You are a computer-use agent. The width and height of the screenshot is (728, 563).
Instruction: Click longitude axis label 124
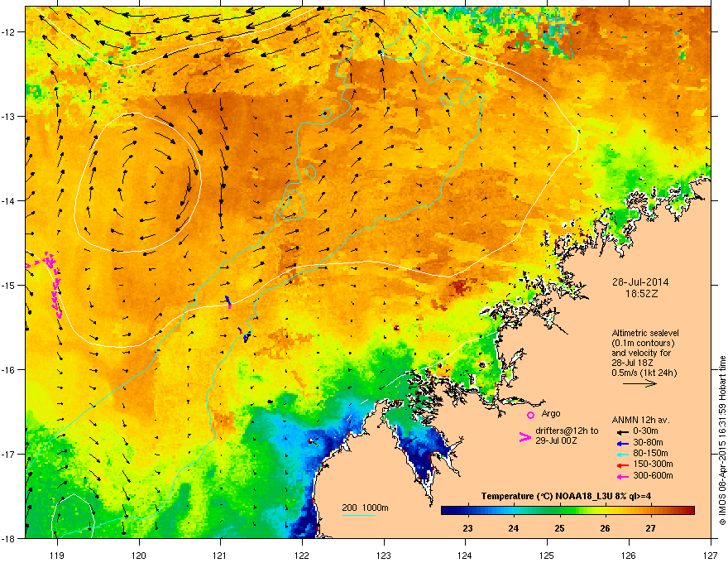pyautogui.click(x=465, y=555)
